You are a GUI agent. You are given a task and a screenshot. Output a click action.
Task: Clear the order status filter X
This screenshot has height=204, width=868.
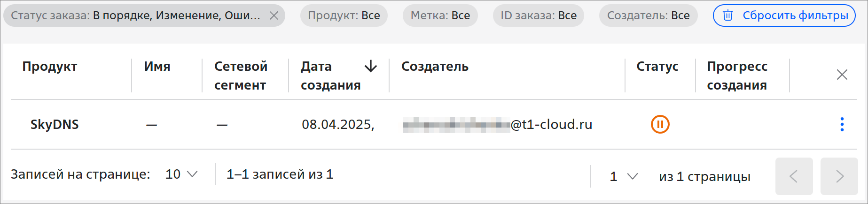pos(274,16)
